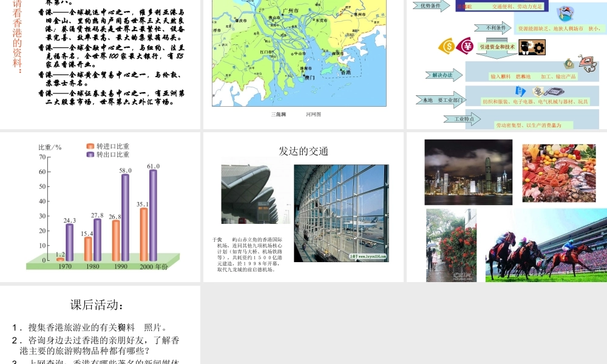The width and height of the screenshot is (607, 364).
Task: Open the Hong Kong night skyline photo
Action: 469,172
